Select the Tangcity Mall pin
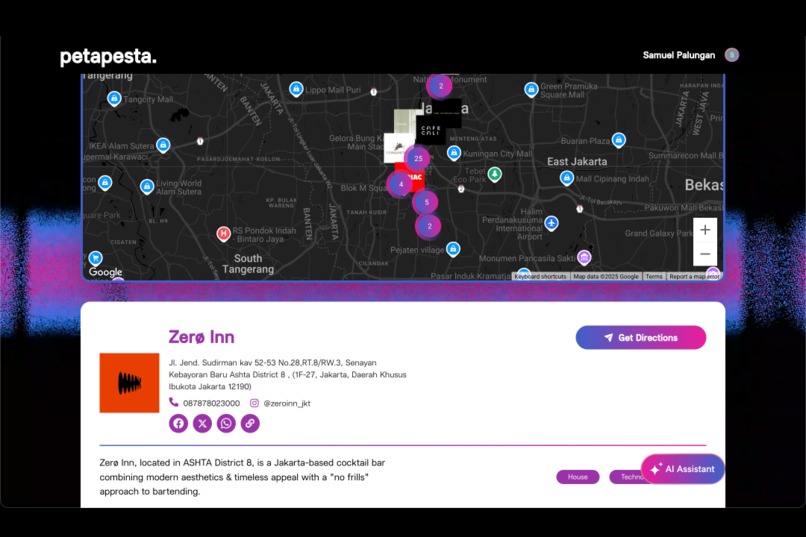This screenshot has height=537, width=806. pos(114,98)
